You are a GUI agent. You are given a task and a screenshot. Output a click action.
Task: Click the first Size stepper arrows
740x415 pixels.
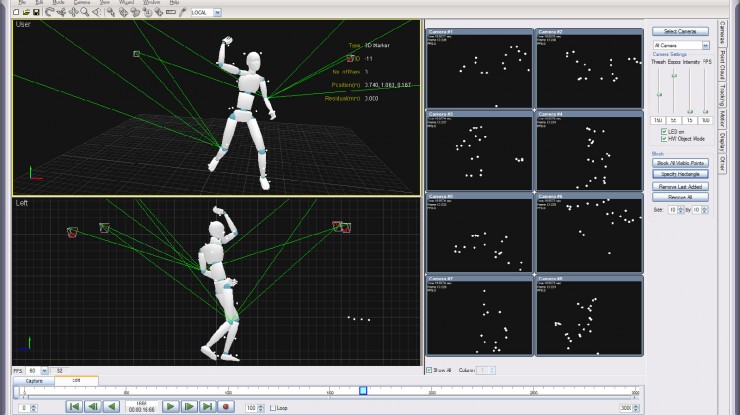[x=681, y=210]
